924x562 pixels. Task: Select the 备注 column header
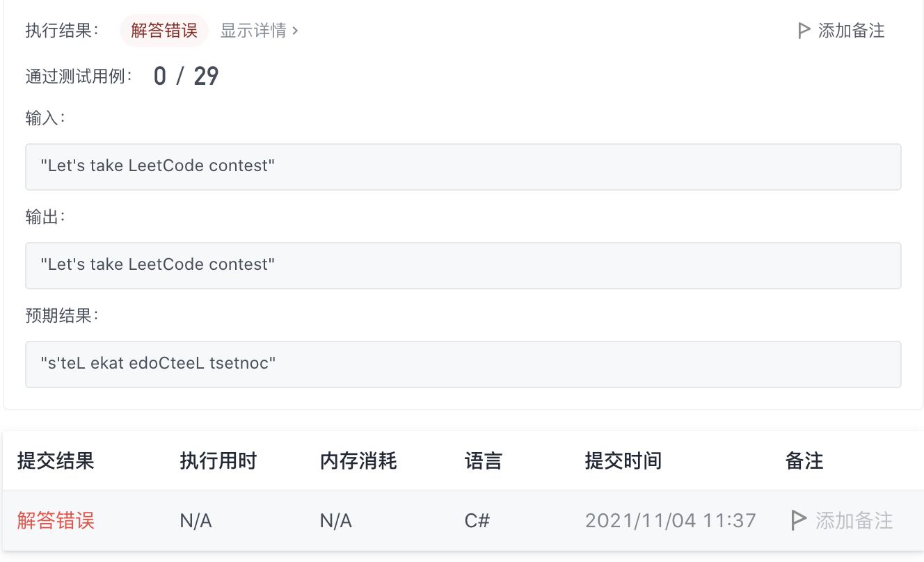pos(804,460)
